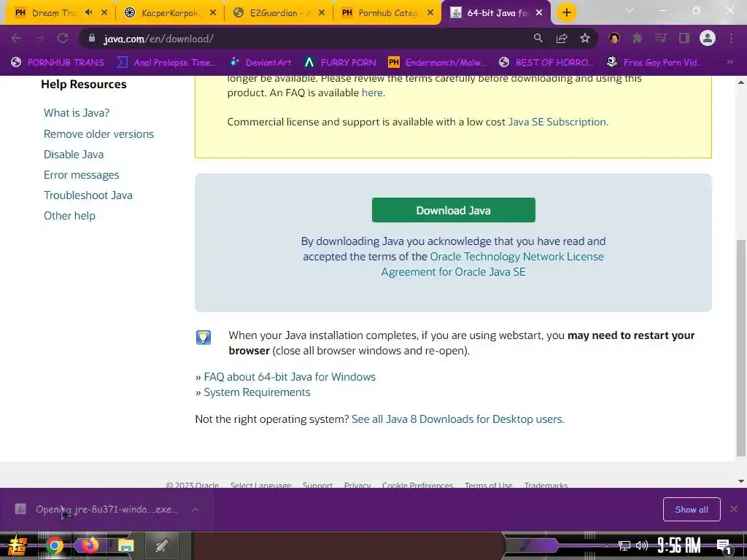Open the Remove older versions link
747x560 pixels.
click(98, 134)
